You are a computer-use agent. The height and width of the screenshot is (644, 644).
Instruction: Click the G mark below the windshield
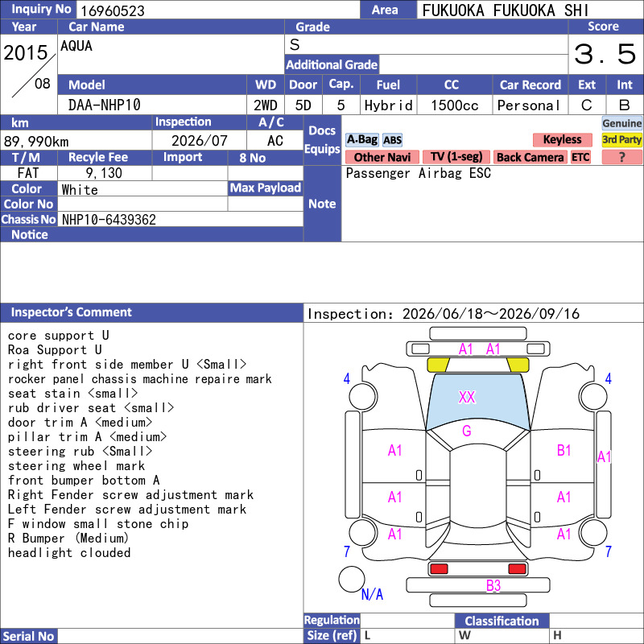467,431
